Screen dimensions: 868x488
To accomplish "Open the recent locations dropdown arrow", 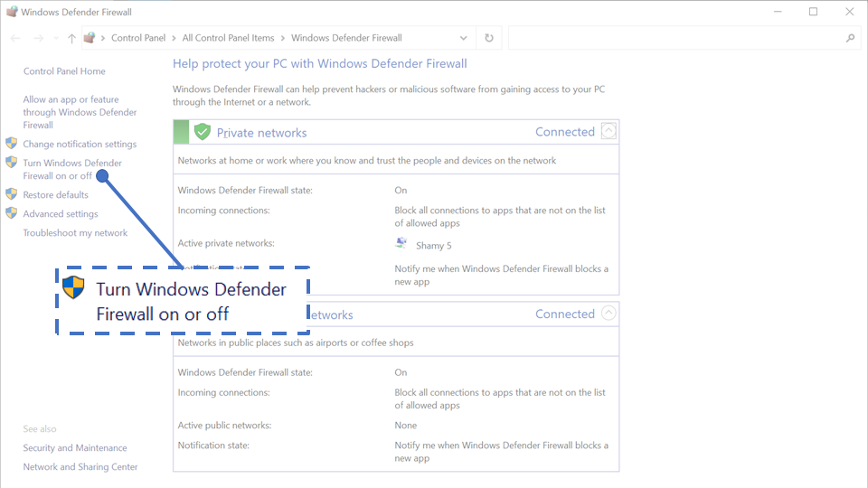I will click(x=56, y=38).
